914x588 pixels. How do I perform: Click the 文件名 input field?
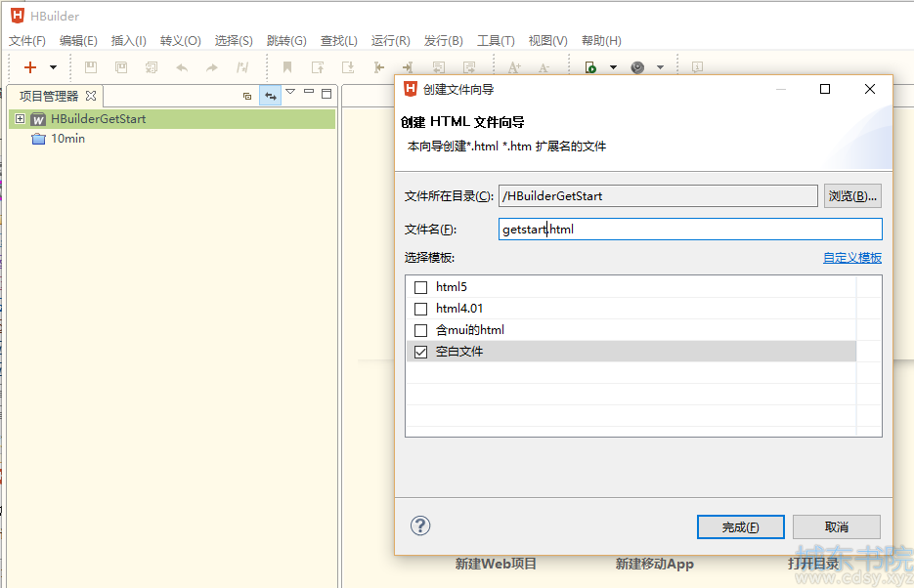tap(690, 229)
